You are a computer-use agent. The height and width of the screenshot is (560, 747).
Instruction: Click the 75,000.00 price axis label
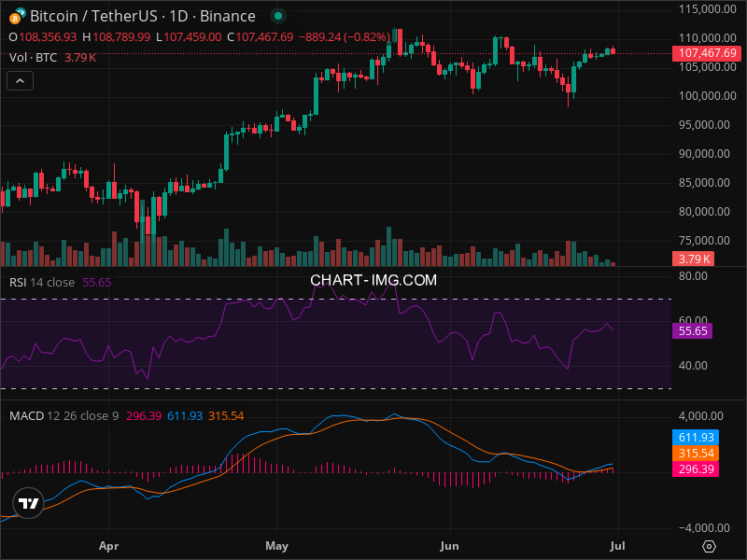[x=704, y=241]
